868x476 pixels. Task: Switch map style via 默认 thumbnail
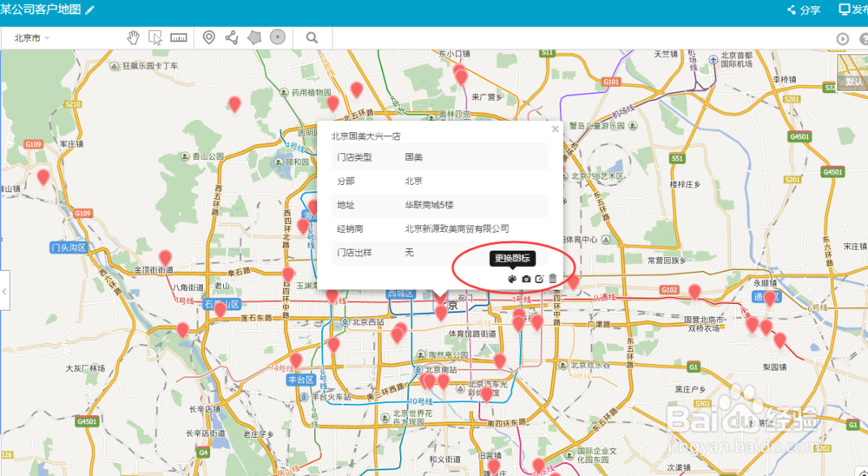coord(852,73)
